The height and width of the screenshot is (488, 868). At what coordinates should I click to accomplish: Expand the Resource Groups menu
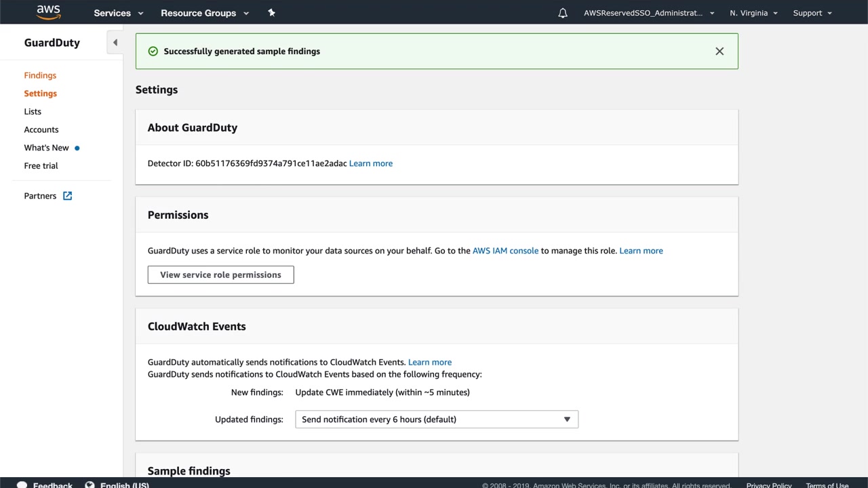pos(205,13)
